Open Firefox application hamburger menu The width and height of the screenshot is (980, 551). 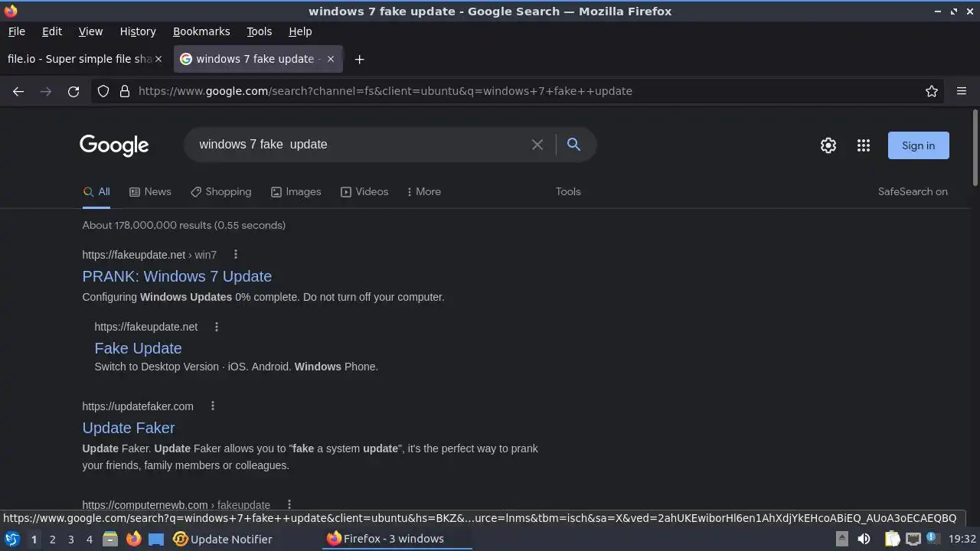tap(962, 91)
